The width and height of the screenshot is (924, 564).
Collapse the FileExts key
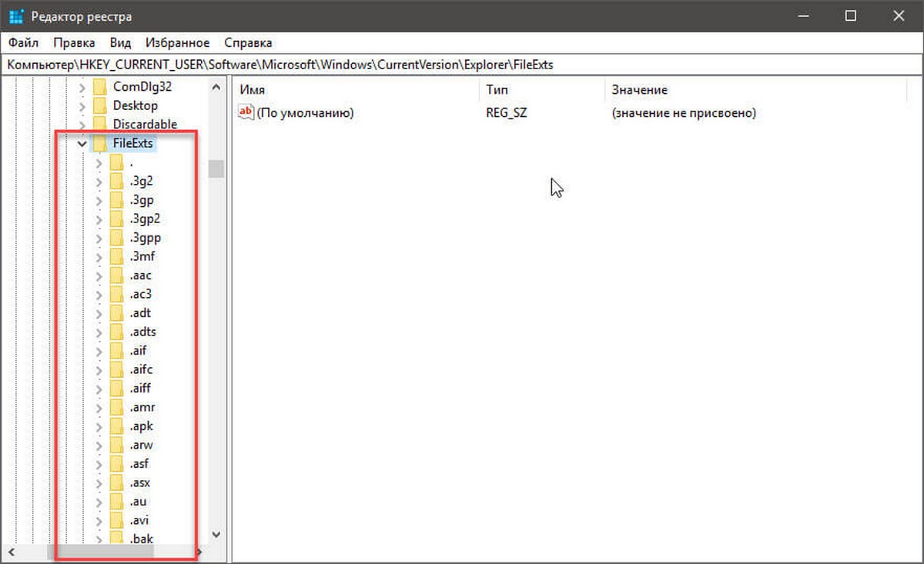click(x=81, y=143)
